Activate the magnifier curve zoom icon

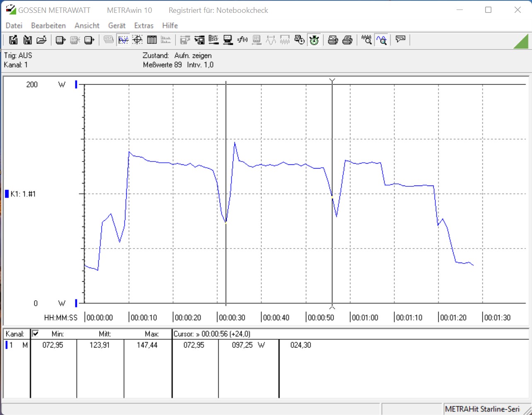[x=381, y=40]
